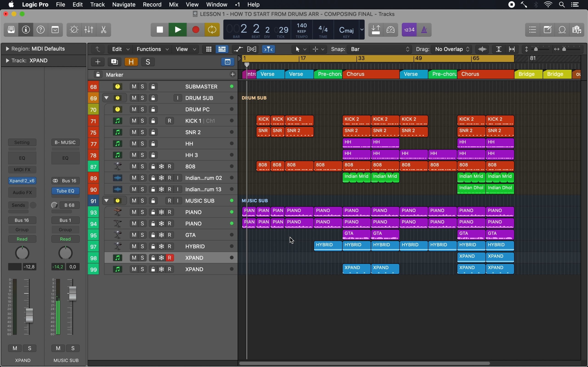Open the Mix menu in menu bar
The height and width of the screenshot is (367, 588).
point(173,5)
